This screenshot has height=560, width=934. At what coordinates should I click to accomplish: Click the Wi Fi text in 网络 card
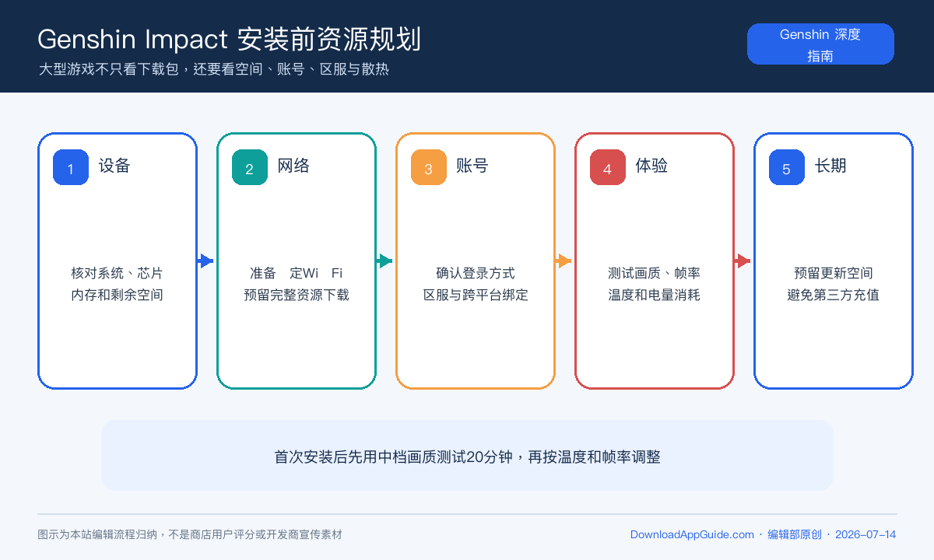tap(322, 273)
